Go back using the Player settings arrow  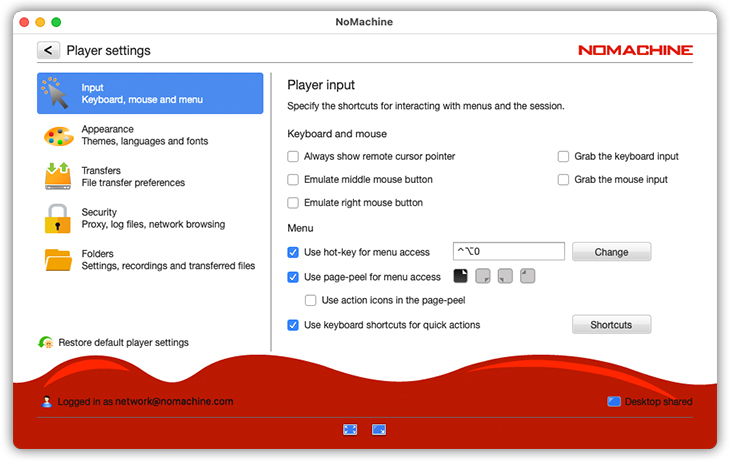(48, 50)
